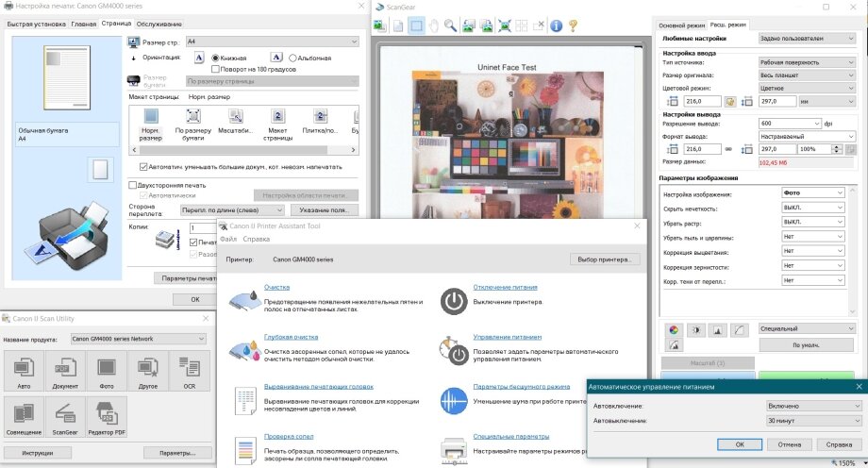The image size is (868, 468).
Task: Toggle lock aspect ratio icon beside width 216,0
Action: [730, 101]
